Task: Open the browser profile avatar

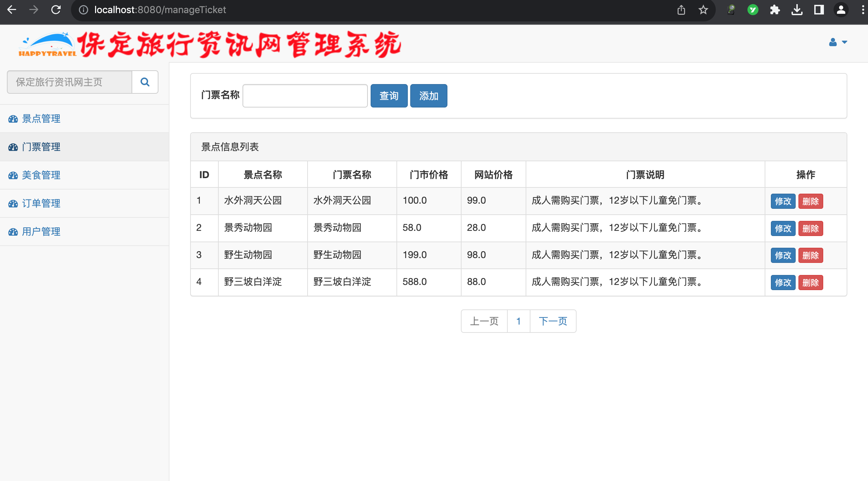Action: click(x=841, y=10)
